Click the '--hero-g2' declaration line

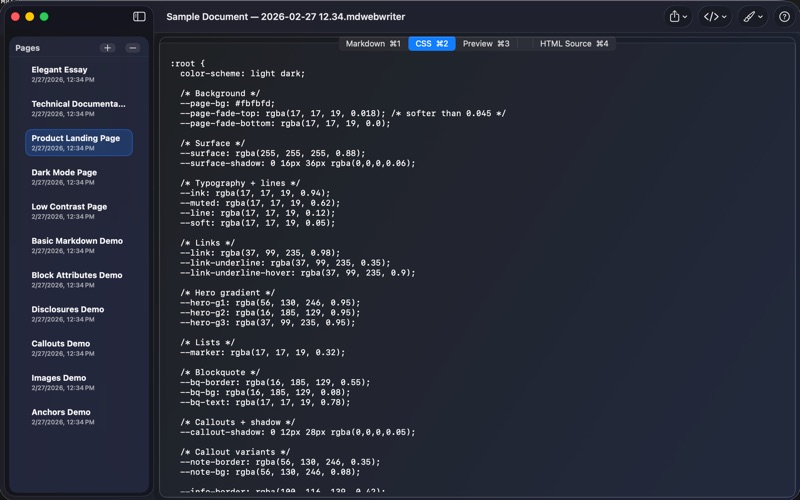(x=270, y=313)
